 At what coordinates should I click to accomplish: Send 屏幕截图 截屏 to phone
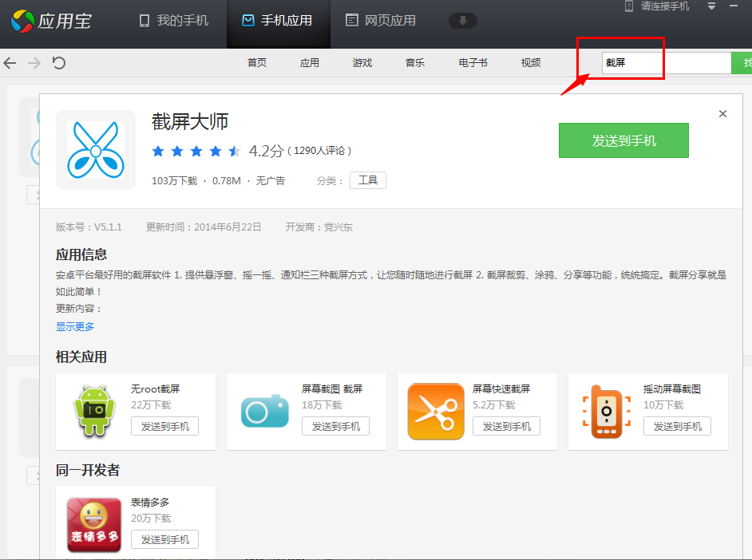[336, 426]
